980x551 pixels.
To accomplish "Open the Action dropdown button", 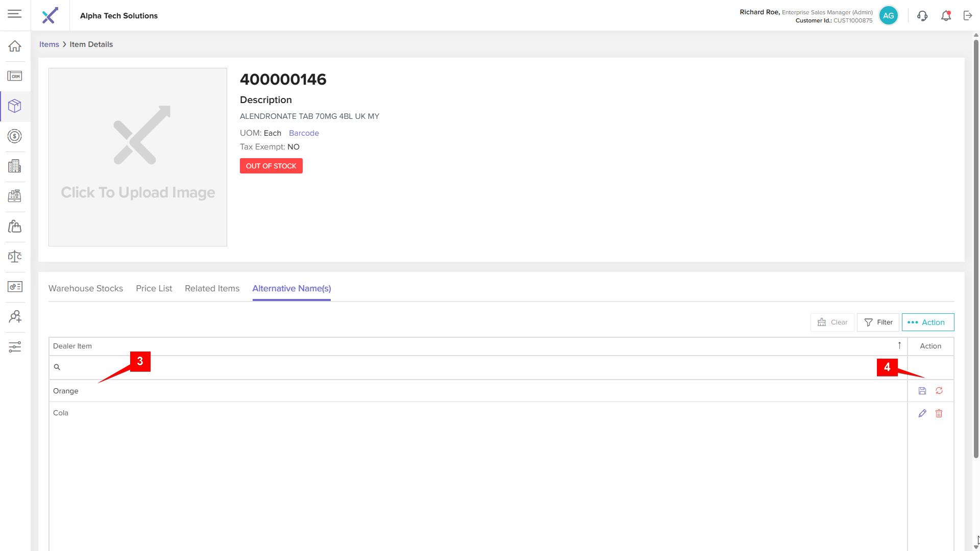I will pos(927,322).
